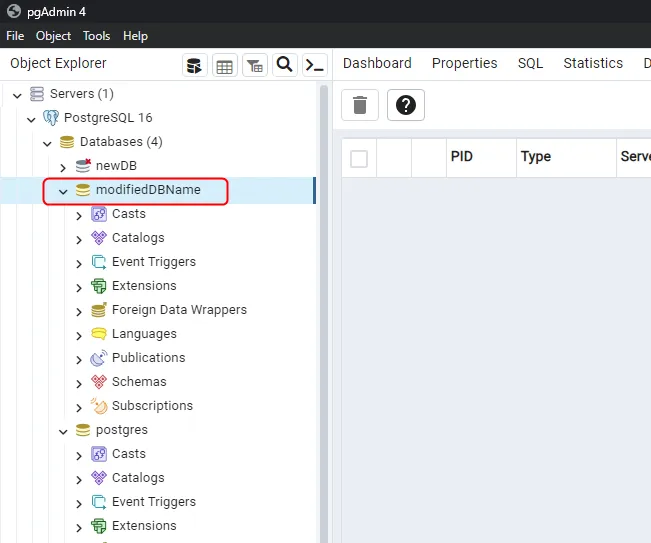Launch the PSQL Tool terminal icon
This screenshot has height=543, width=651.
click(315, 65)
